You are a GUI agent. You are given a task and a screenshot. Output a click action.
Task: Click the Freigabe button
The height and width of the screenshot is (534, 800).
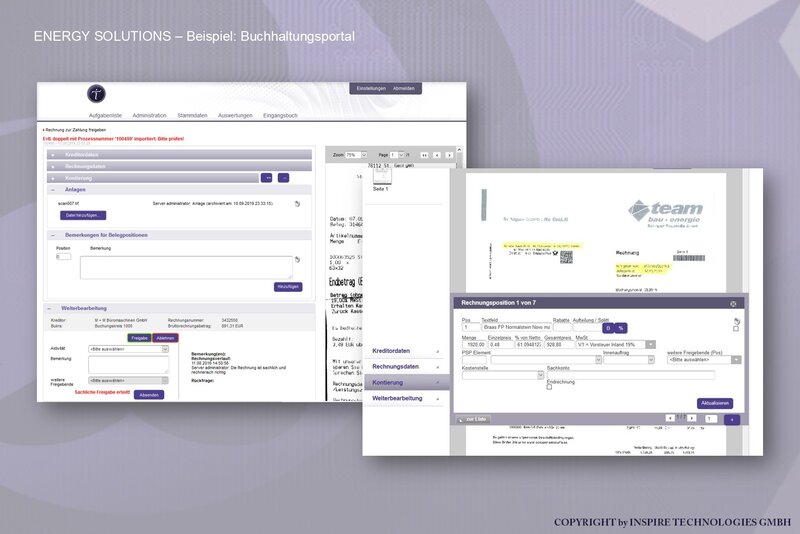(x=139, y=338)
